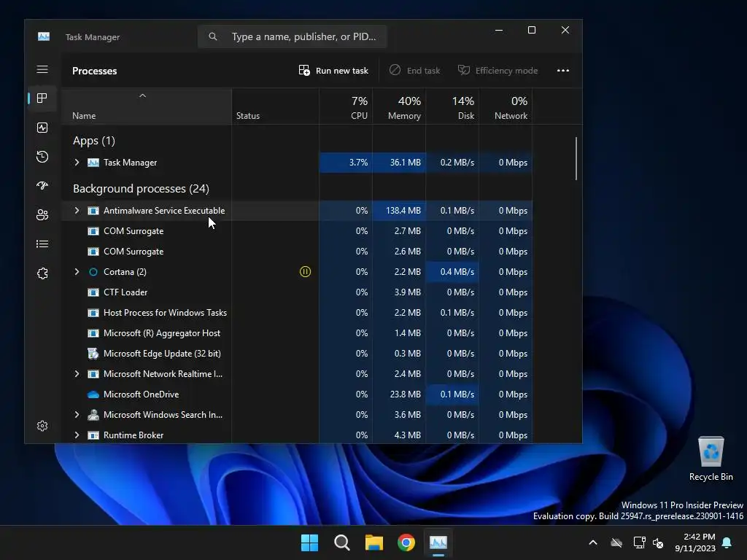The width and height of the screenshot is (747, 560).
Task: Click the Efficiency mode button
Action: 498,71
